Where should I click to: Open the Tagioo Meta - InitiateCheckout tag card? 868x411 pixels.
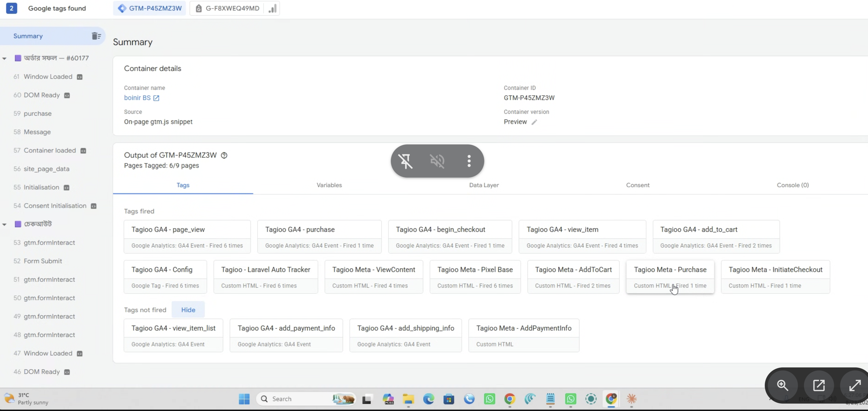[775, 277]
